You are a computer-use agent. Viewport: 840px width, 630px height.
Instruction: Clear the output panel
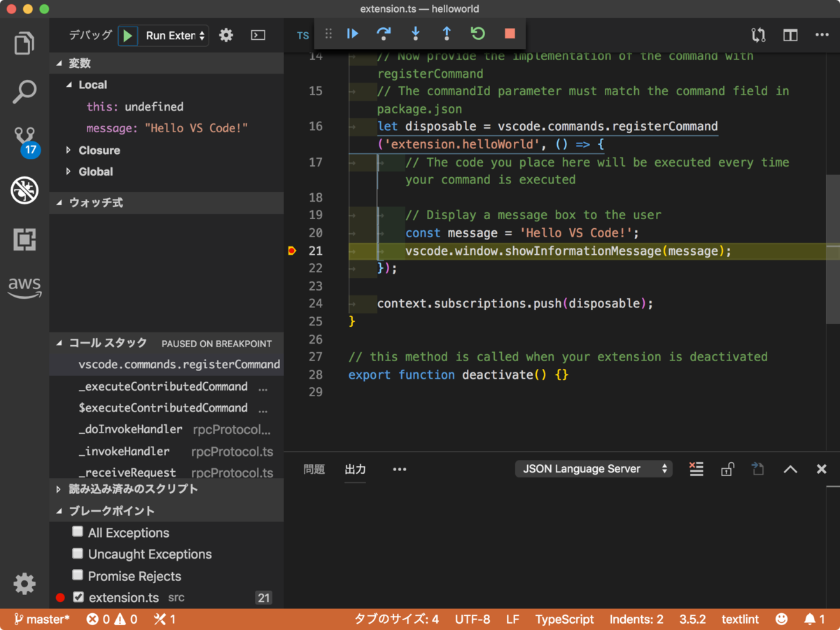[696, 469]
